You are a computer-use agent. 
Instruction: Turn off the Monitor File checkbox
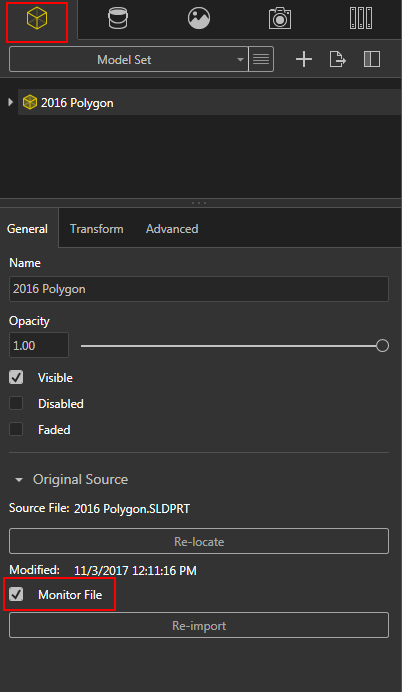coord(16,594)
